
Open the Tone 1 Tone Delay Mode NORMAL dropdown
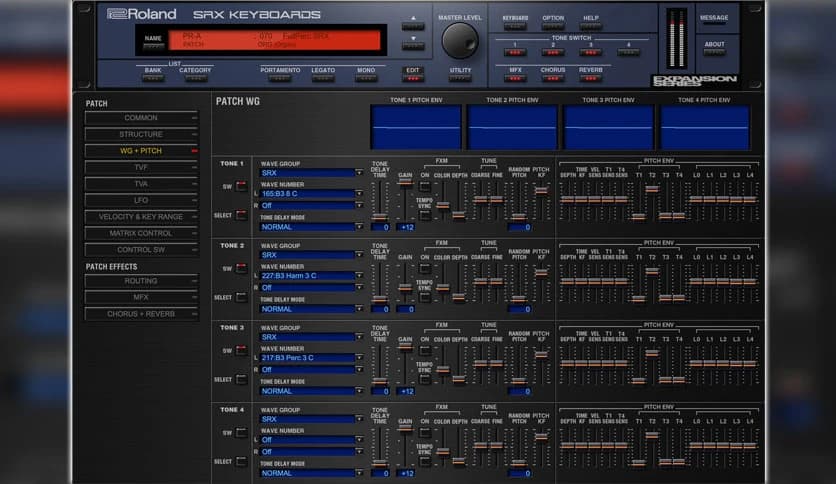[x=311, y=227]
